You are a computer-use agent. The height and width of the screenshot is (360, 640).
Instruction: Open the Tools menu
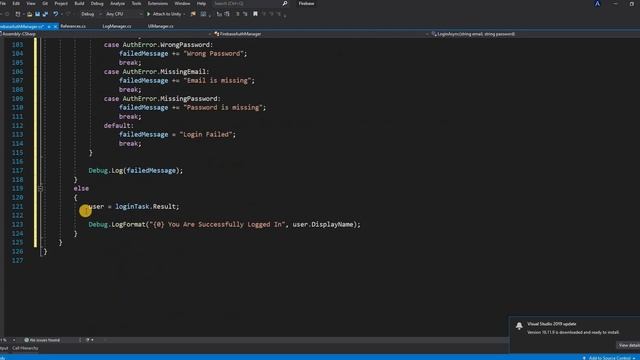pos(136,3)
